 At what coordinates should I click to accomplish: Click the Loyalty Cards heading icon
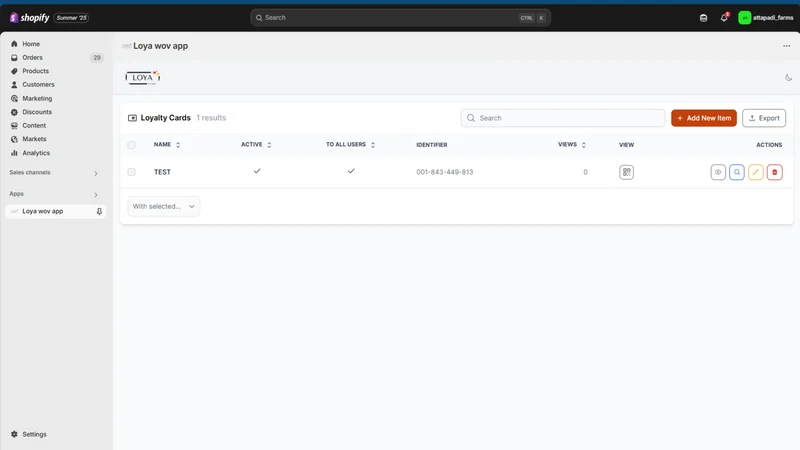click(x=132, y=118)
